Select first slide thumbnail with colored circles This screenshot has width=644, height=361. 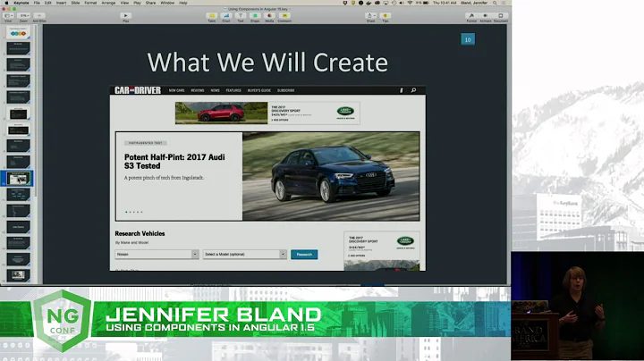tap(18, 32)
